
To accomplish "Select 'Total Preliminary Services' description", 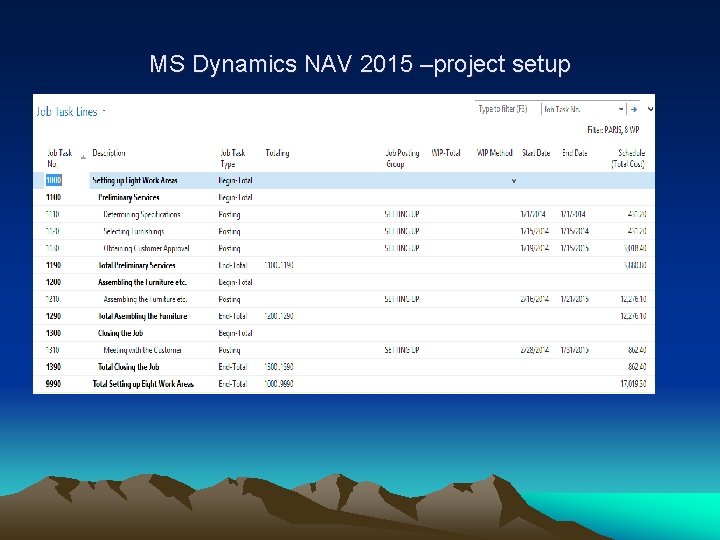I will pyautogui.click(x=136, y=265).
